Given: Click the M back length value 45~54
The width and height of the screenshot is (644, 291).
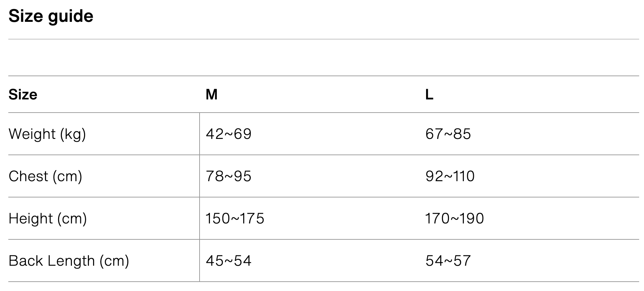Looking at the screenshot, I should click(x=228, y=261).
